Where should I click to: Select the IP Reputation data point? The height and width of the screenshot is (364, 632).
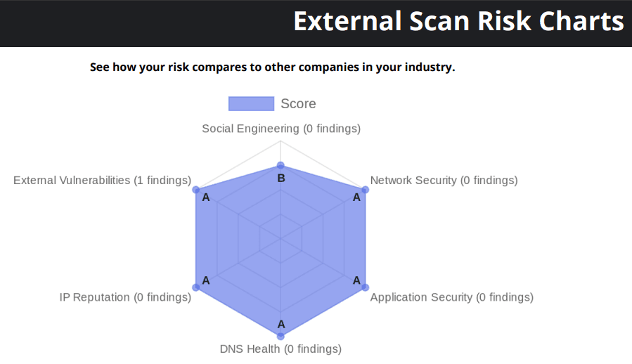196,287
